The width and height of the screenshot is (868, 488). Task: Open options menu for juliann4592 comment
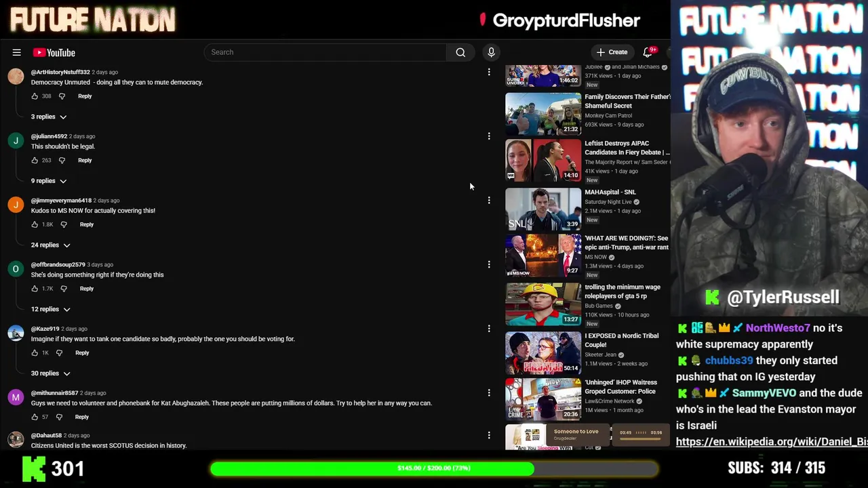[x=489, y=136]
